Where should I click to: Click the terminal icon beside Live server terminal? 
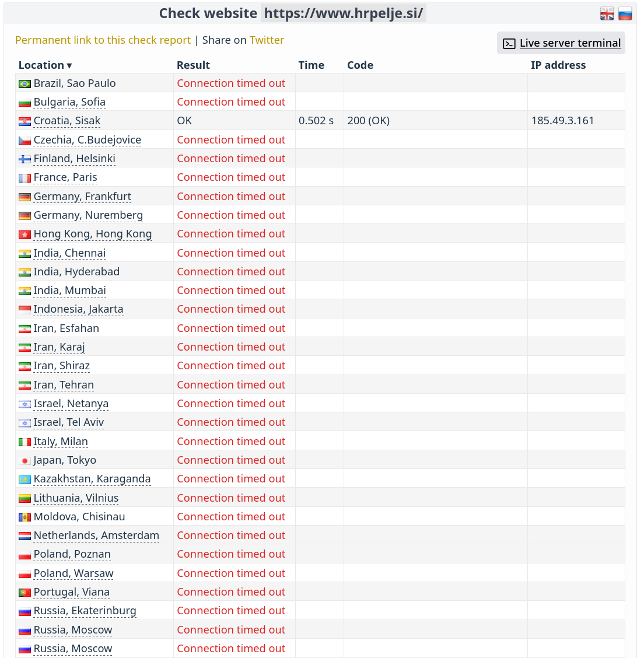click(x=509, y=43)
